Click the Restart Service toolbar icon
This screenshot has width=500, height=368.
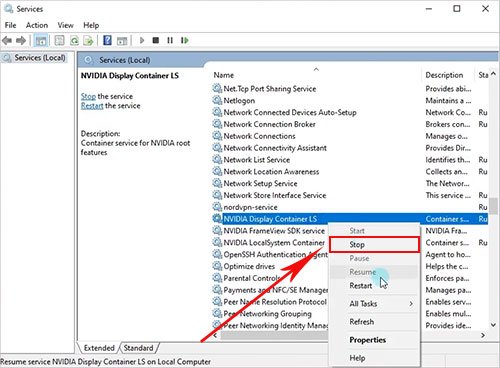click(184, 40)
